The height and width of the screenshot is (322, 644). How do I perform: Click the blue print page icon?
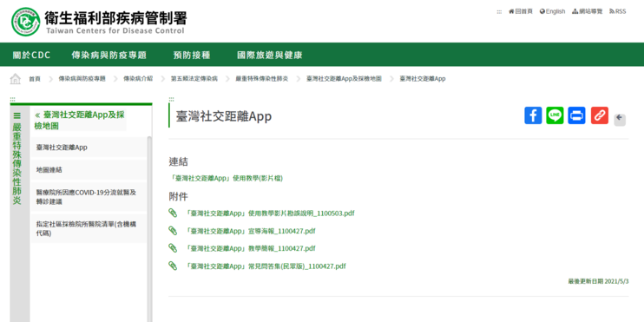[x=576, y=115]
